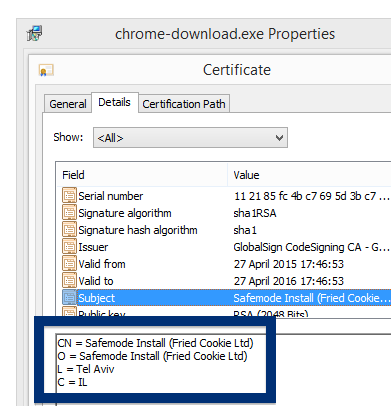Click the Serial number field icon
The image size is (391, 406).
(69, 196)
